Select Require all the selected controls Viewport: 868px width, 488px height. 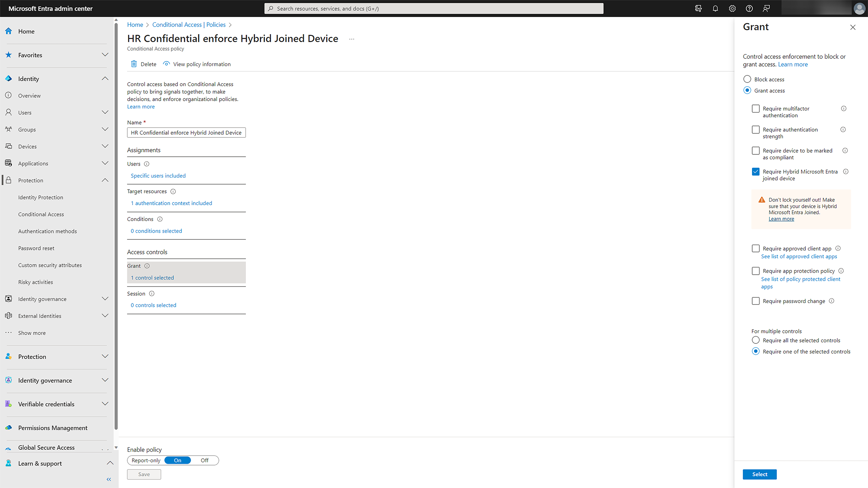(x=755, y=340)
